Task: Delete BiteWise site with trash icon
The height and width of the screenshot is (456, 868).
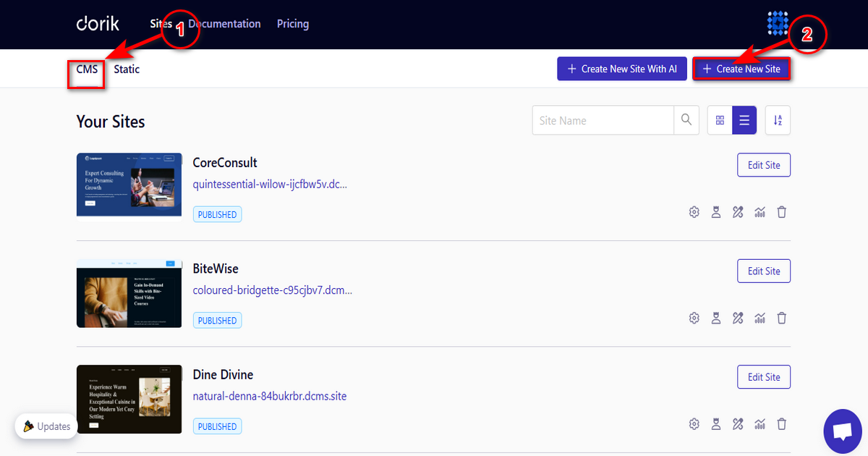Action: [x=781, y=318]
